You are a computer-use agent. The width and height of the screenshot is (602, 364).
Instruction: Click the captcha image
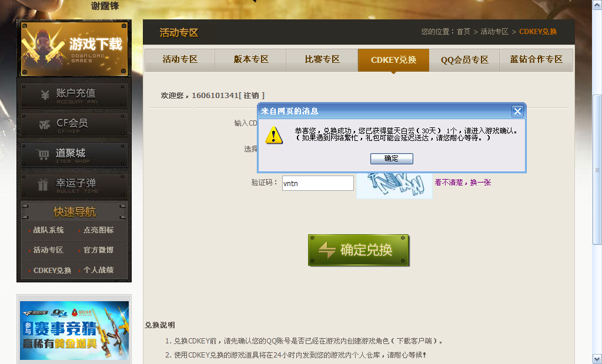pyautogui.click(x=394, y=185)
